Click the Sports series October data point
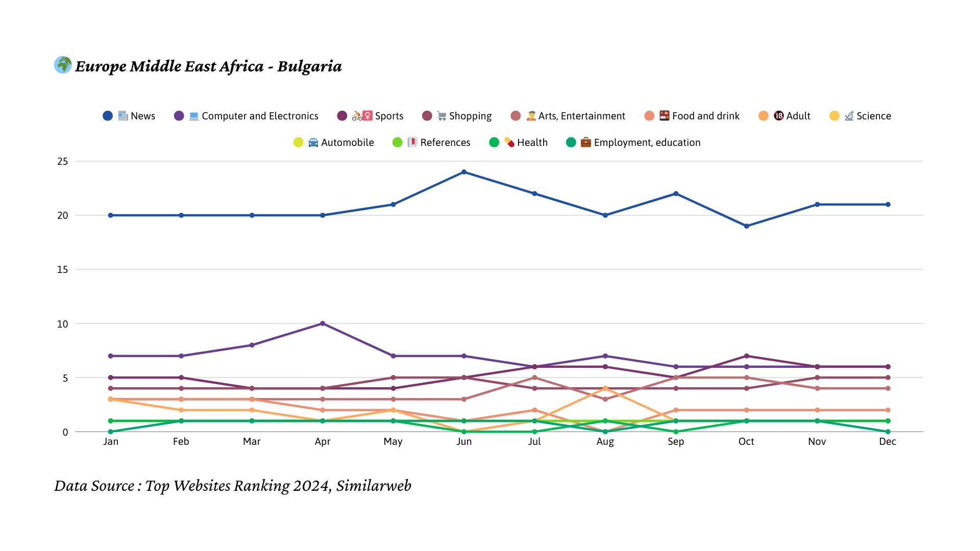 tap(747, 356)
